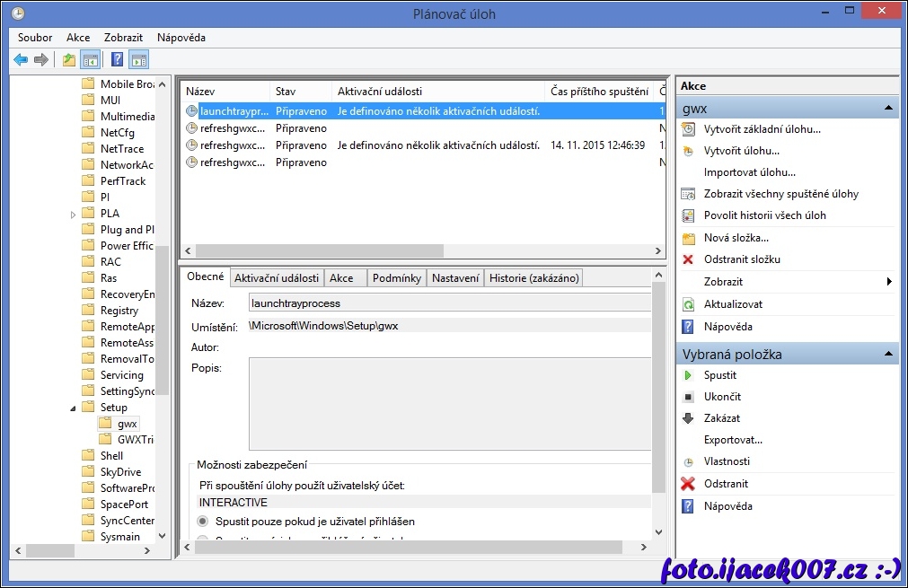Click Exportovat... action
The width and height of the screenshot is (908, 588).
point(733,440)
